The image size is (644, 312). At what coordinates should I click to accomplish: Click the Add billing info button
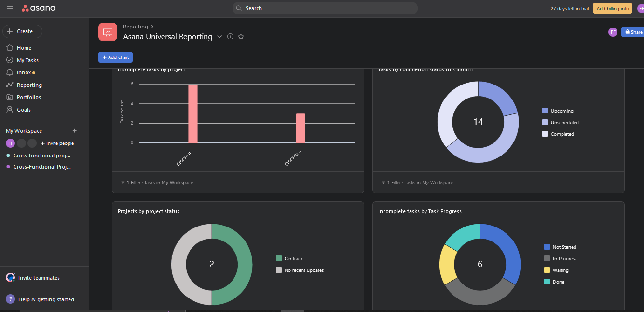612,8
